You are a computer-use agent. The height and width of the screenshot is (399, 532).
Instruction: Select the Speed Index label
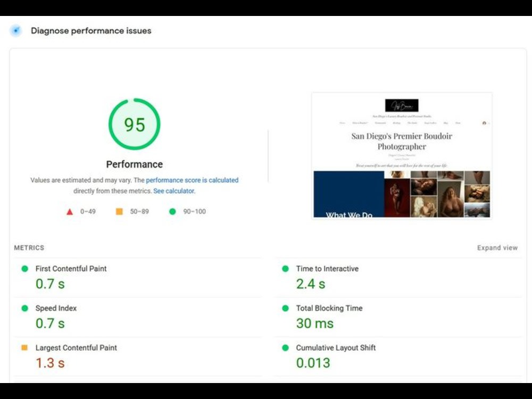tap(56, 308)
